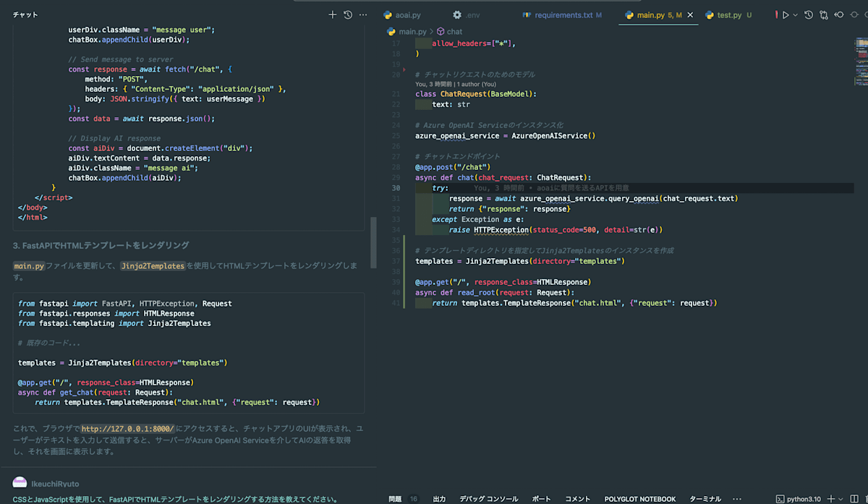Click async def chat function definition

point(503,177)
